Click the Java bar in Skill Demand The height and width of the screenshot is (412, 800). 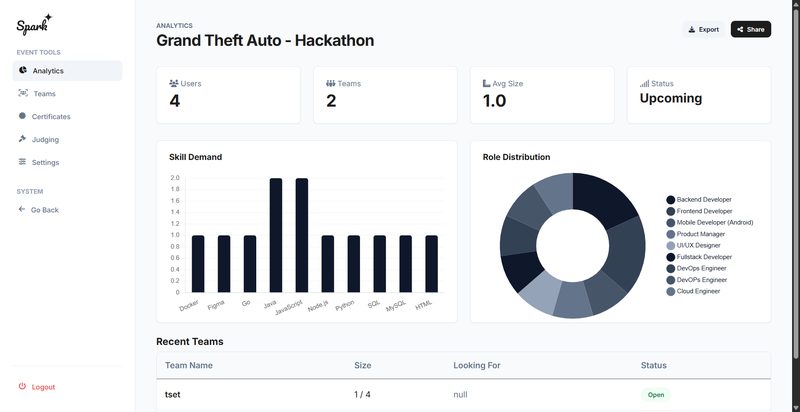(276, 235)
